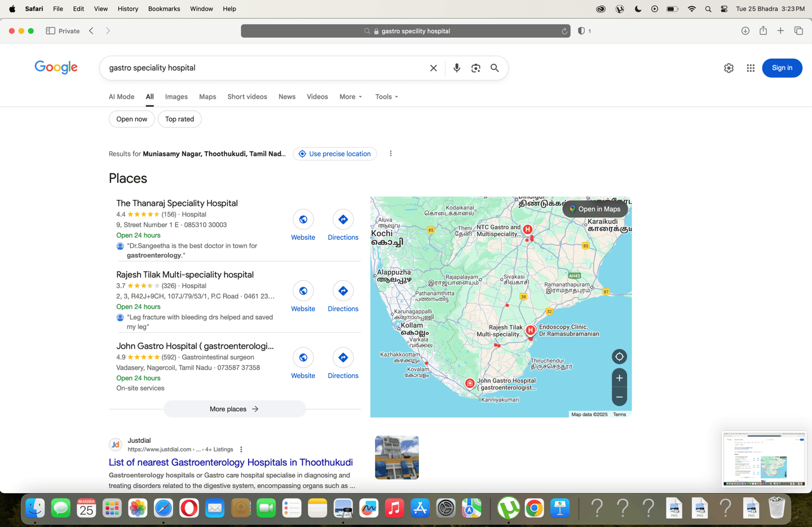812x527 pixels.
Task: Reload the page in Safari
Action: point(564,31)
